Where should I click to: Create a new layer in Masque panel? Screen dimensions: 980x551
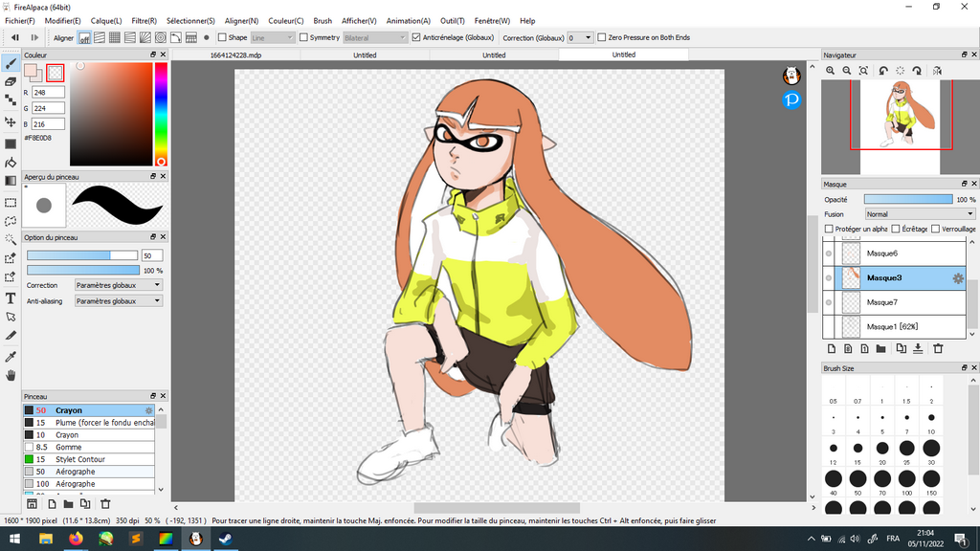(832, 348)
